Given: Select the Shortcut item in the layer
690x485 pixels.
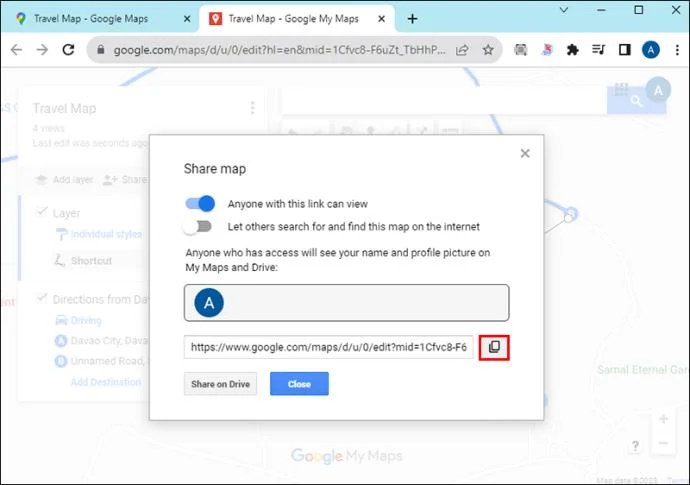Looking at the screenshot, I should tap(84, 261).
